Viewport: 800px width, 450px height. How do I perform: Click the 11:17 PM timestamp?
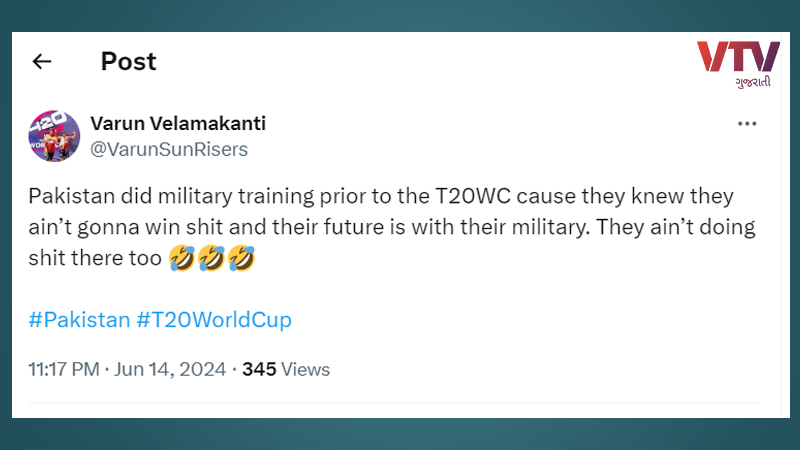click(64, 369)
